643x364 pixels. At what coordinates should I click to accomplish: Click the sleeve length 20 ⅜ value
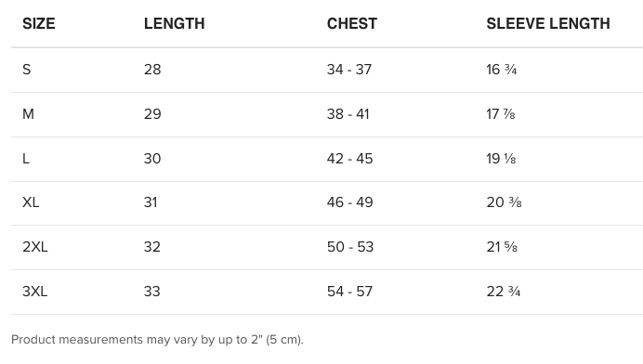click(504, 202)
